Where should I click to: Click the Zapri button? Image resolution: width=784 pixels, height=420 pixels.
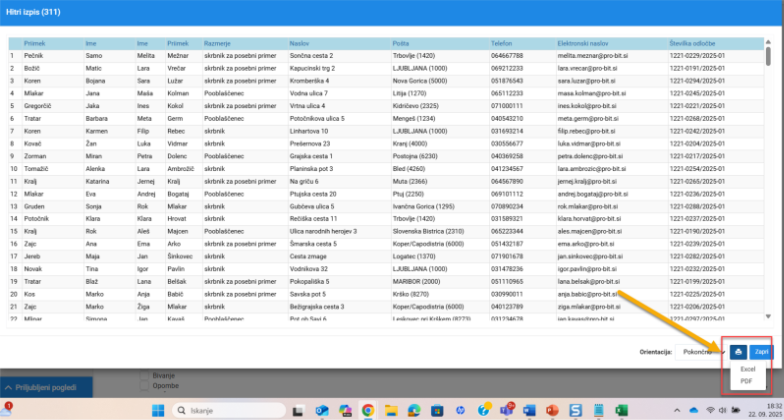point(762,352)
